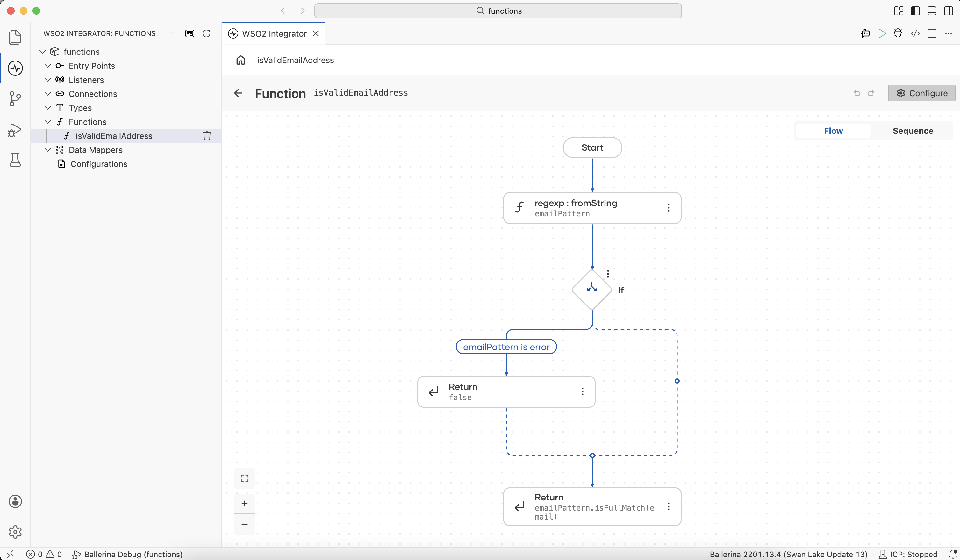Go back with the arrow beside Function

tap(238, 93)
